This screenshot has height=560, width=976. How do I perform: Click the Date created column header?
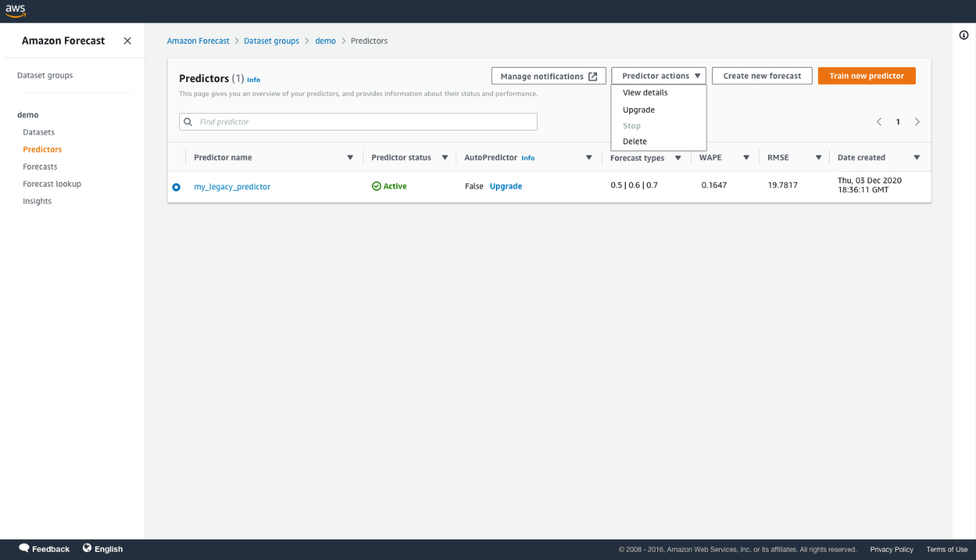(861, 158)
